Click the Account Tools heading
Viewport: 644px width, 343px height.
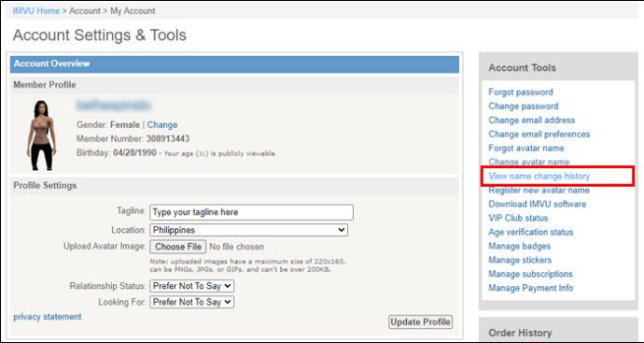522,68
